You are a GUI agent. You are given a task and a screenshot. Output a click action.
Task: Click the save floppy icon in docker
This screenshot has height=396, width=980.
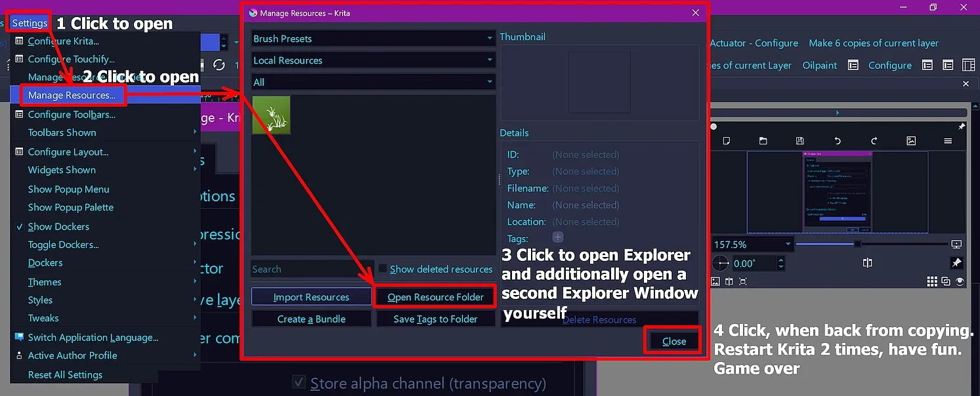[x=799, y=141]
